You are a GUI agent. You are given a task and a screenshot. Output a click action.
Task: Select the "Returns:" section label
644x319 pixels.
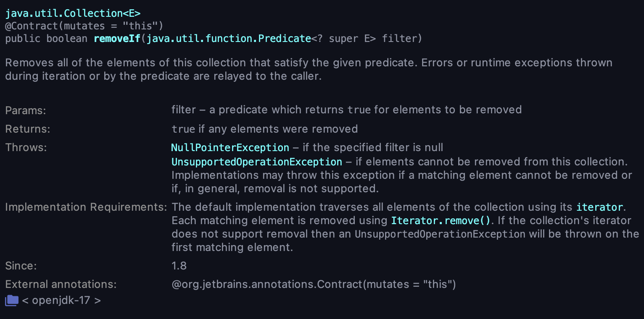click(x=28, y=129)
